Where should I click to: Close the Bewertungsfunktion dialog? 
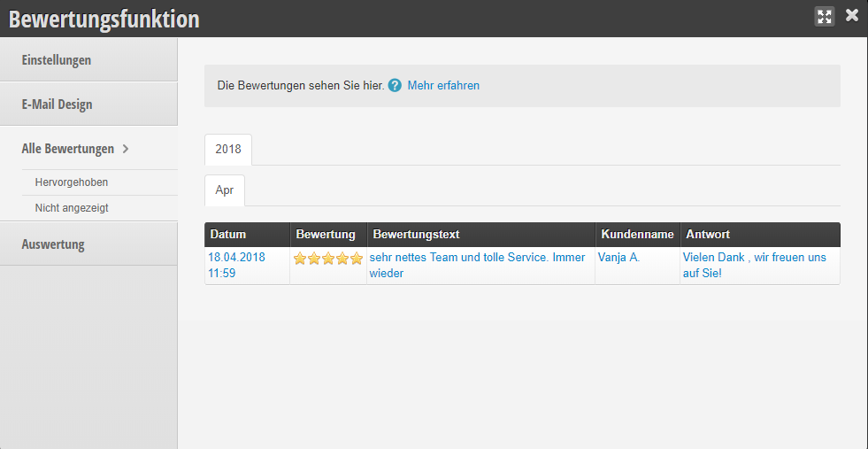852,16
